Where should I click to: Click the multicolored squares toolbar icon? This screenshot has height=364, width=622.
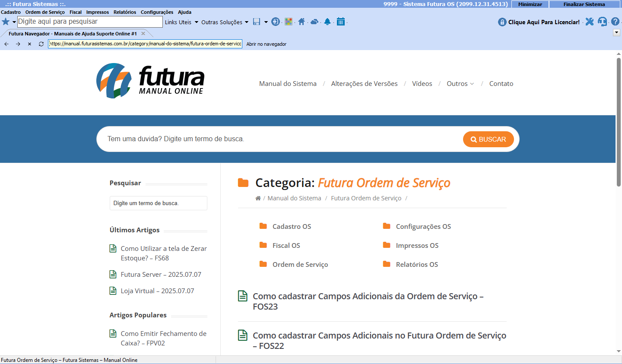tap(289, 22)
